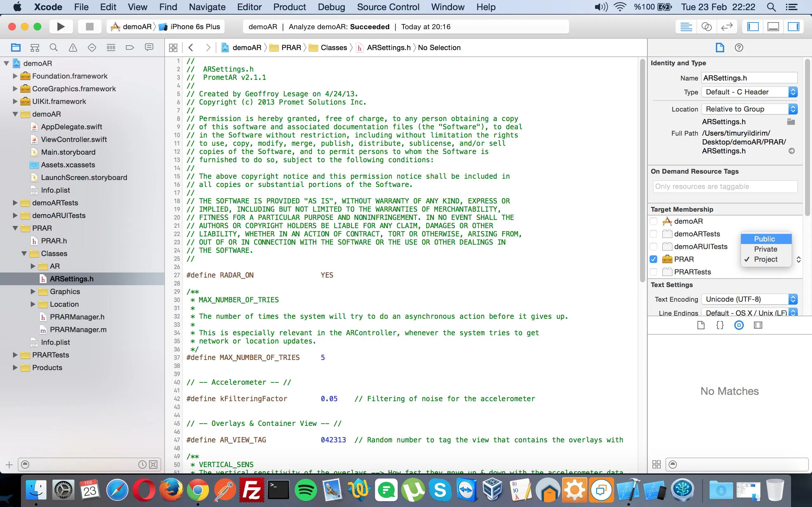The image size is (812, 507).
Task: Open the Quick Help inspector
Action: coord(739,48)
